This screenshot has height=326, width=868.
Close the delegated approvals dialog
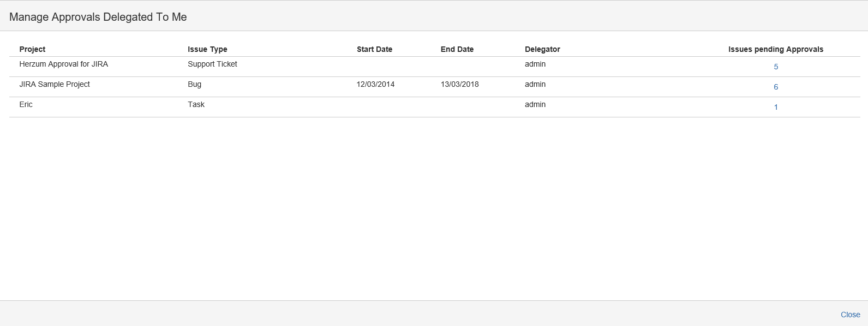(850, 315)
